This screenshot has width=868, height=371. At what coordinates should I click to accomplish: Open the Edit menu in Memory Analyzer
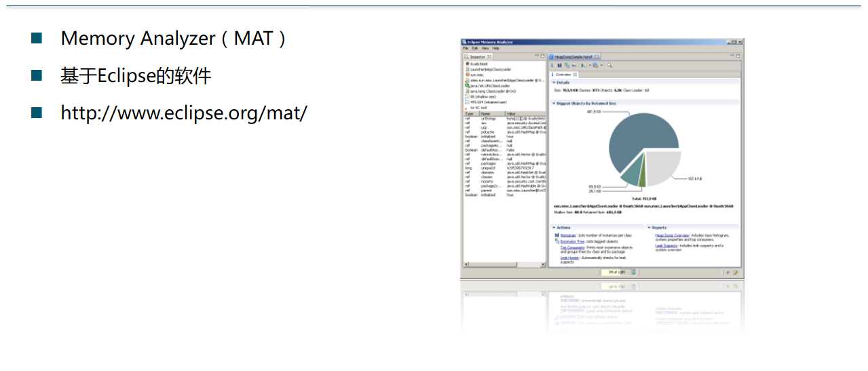pos(475,48)
